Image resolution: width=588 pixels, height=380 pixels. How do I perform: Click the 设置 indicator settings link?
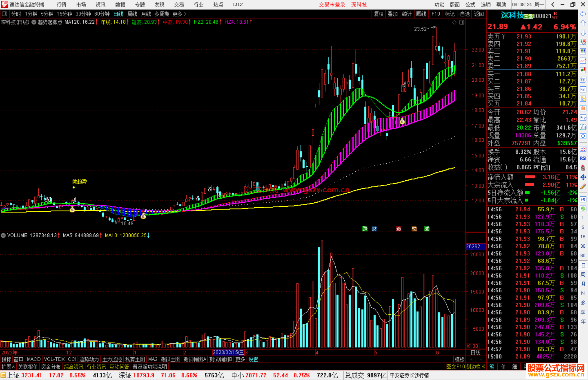[x=253, y=359]
